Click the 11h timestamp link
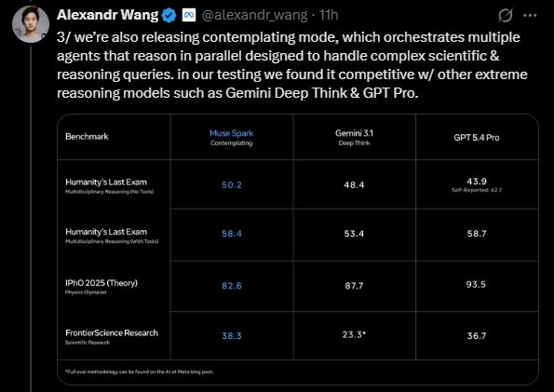Viewport: 554px width, 392px height. pos(329,15)
